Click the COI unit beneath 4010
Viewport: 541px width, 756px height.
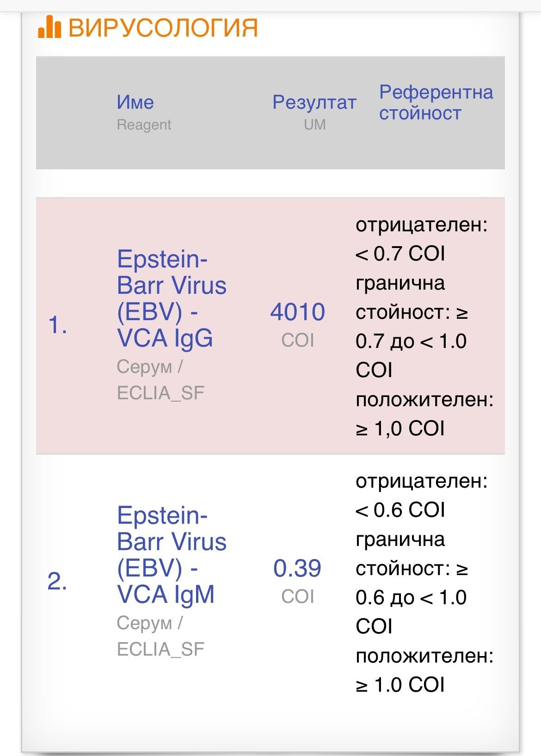[x=298, y=341]
